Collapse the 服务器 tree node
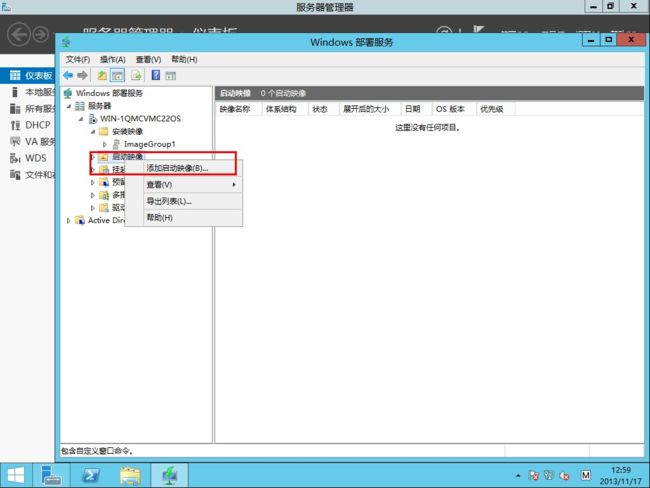 tap(69, 106)
